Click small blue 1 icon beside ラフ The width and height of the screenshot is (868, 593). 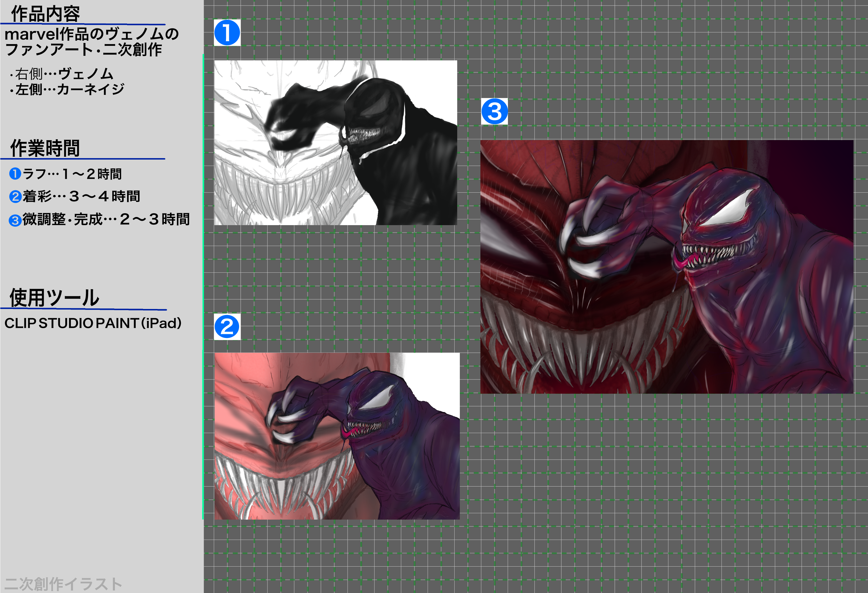coord(15,174)
